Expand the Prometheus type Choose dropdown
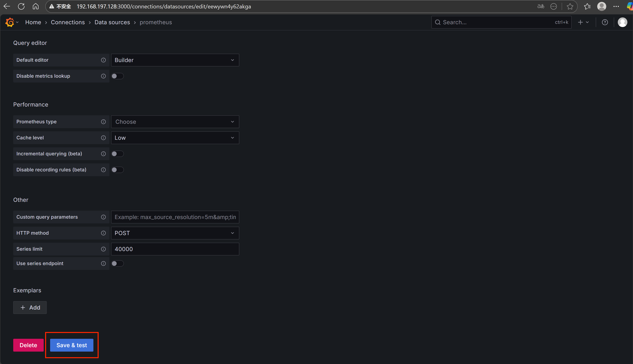The width and height of the screenshot is (633, 364). tap(175, 122)
